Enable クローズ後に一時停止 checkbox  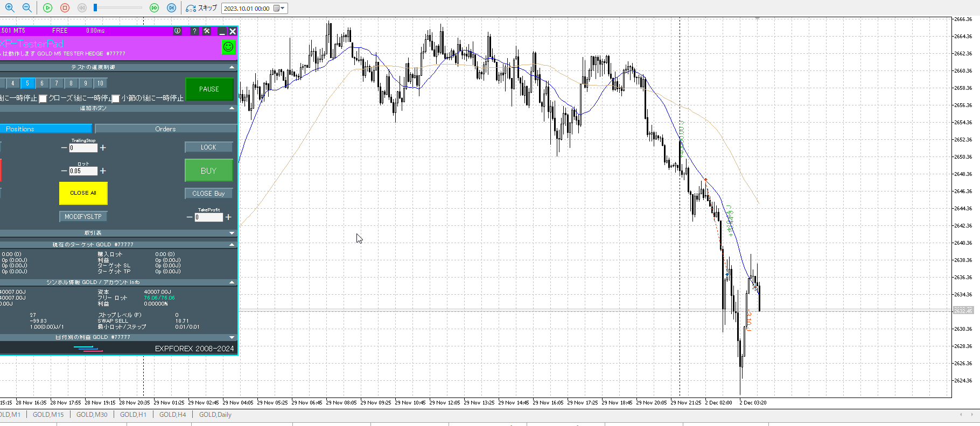pos(43,98)
